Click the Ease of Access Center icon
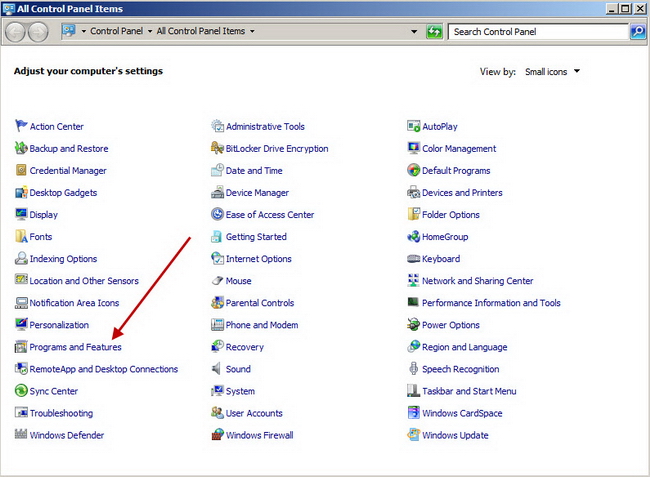 (217, 214)
